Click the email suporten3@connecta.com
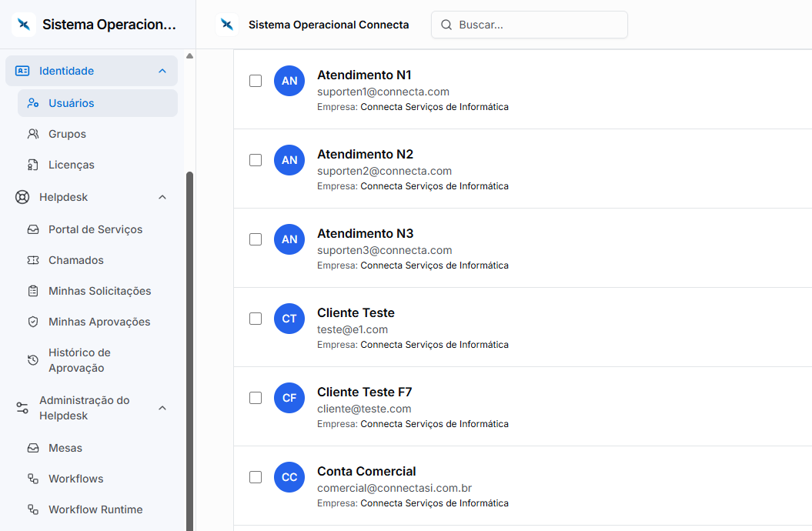The width and height of the screenshot is (812, 531). pos(385,250)
